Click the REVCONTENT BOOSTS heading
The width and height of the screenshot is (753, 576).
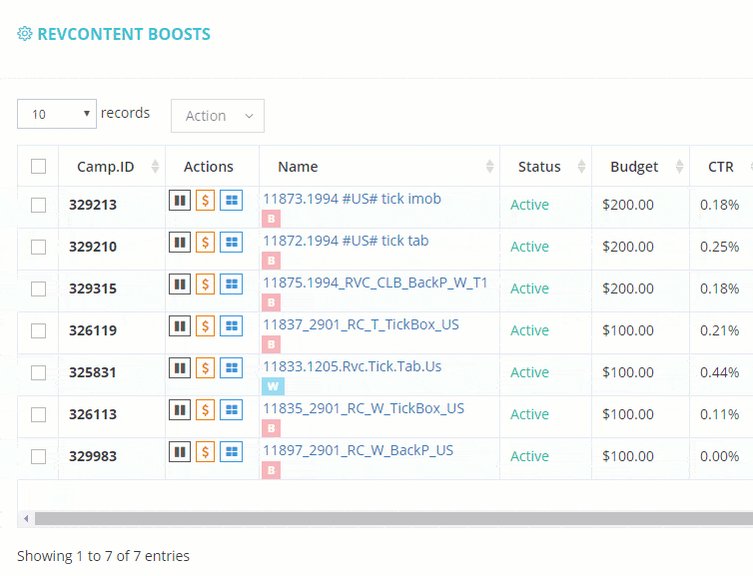[x=124, y=34]
